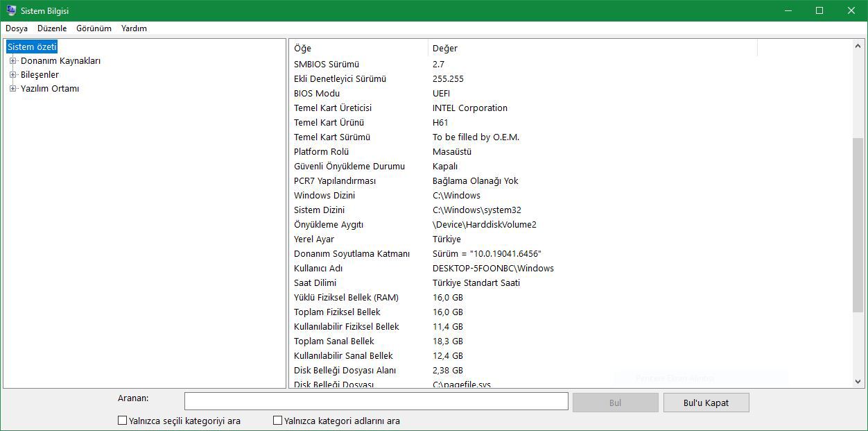The height and width of the screenshot is (431, 868).
Task: Click the Bul button
Action: 616,403
